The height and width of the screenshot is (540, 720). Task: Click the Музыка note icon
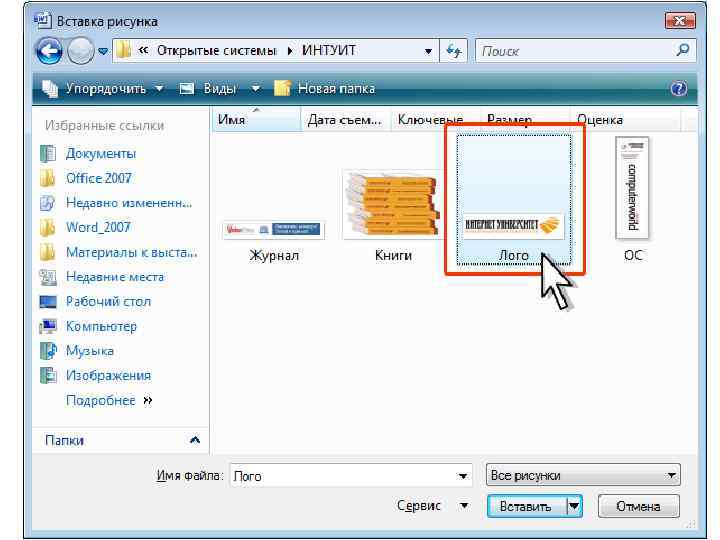pos(48,351)
